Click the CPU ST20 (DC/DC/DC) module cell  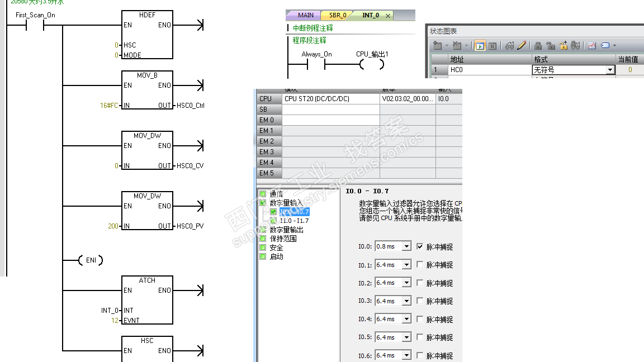click(x=330, y=99)
